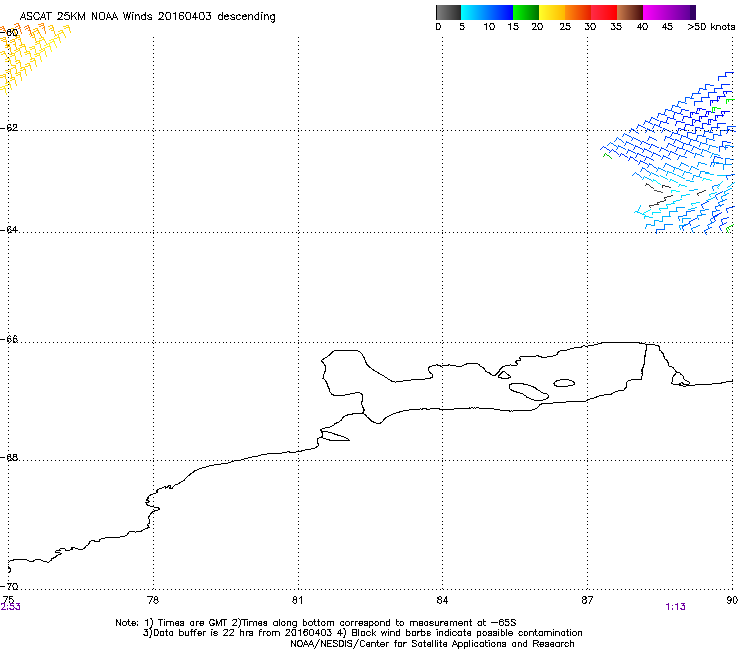Click the yellow-orange wind barbs cluster near -60

pos(33,57)
